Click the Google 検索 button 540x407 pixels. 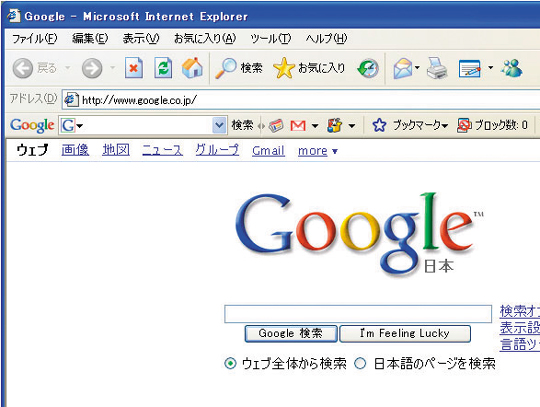(291, 333)
